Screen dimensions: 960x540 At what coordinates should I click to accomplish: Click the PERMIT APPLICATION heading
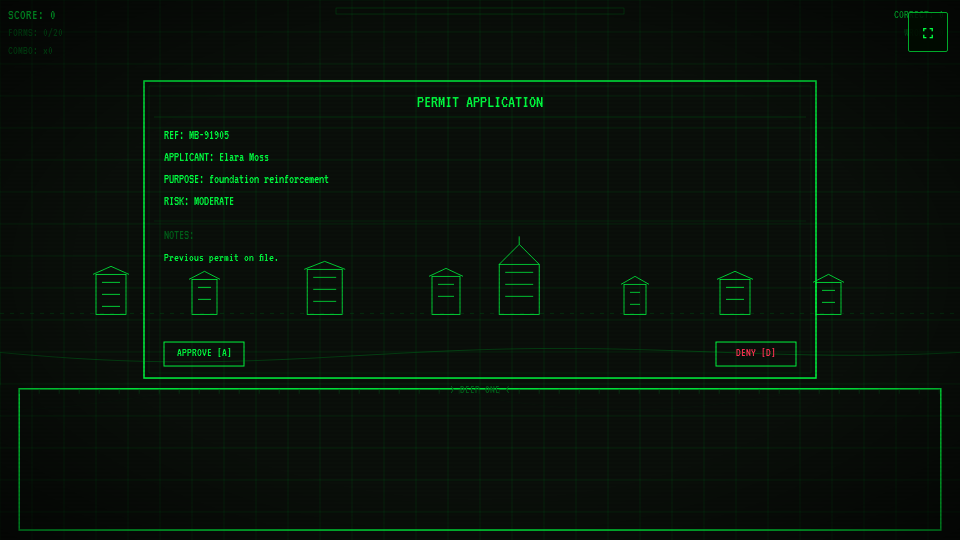(x=479, y=102)
